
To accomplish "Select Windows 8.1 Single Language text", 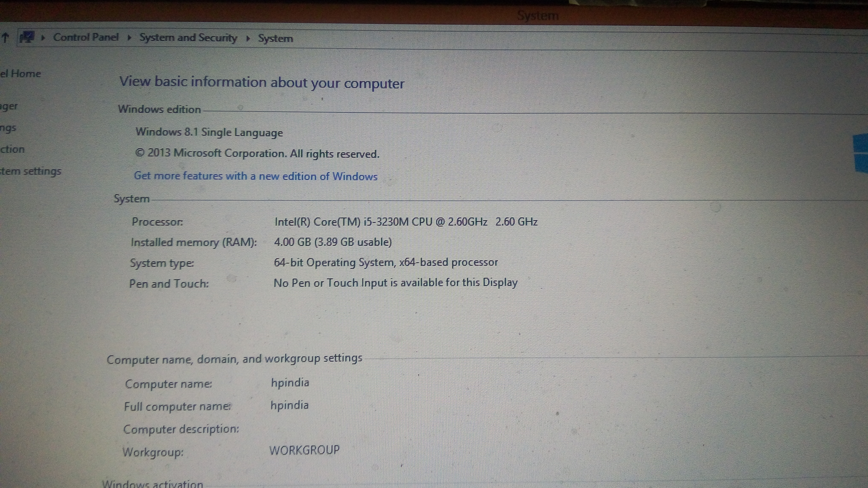I will (209, 132).
